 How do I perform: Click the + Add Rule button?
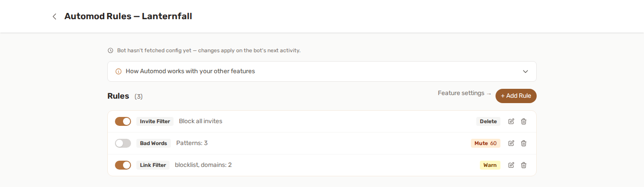coord(516,96)
